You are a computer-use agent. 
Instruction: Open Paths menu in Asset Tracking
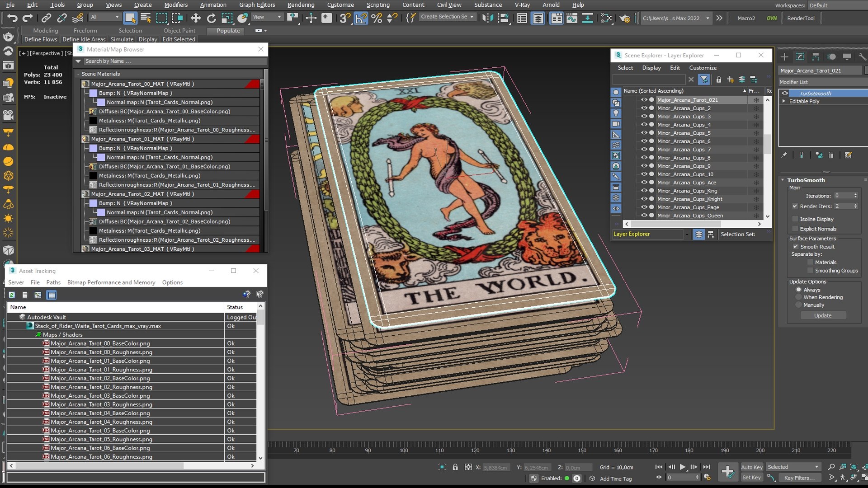coord(53,282)
